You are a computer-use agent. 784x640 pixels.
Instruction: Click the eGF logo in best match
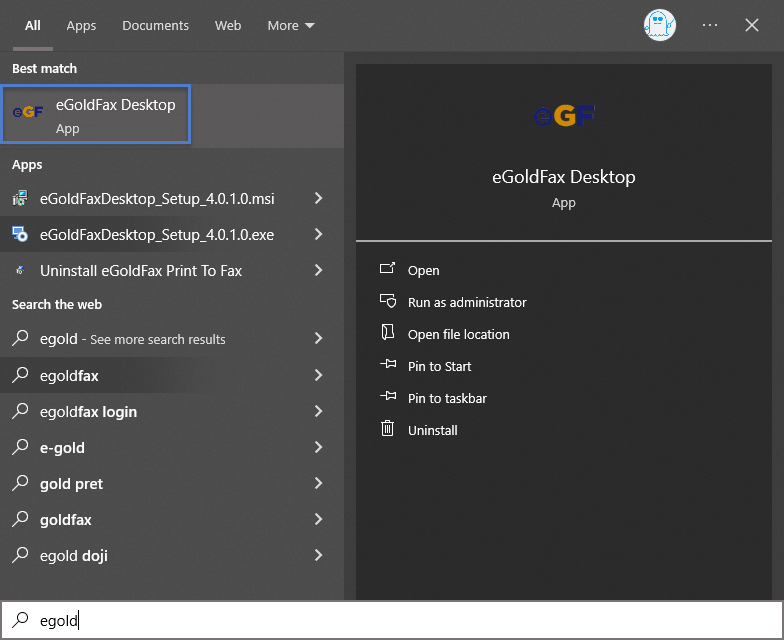click(x=28, y=112)
